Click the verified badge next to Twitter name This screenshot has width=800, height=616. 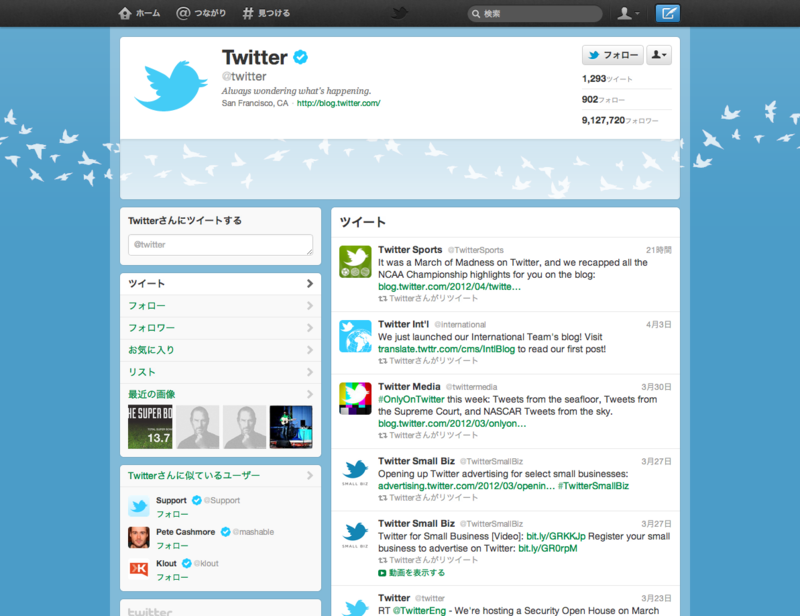tap(301, 57)
